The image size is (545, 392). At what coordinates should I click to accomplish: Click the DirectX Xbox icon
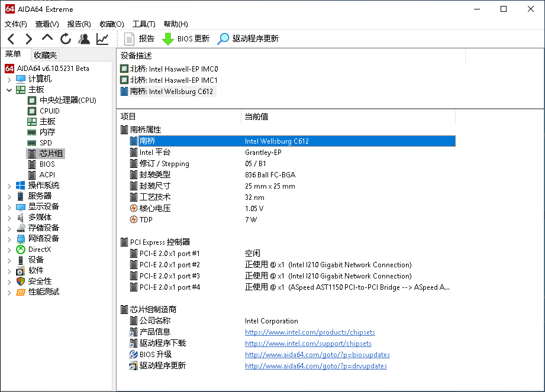click(21, 250)
